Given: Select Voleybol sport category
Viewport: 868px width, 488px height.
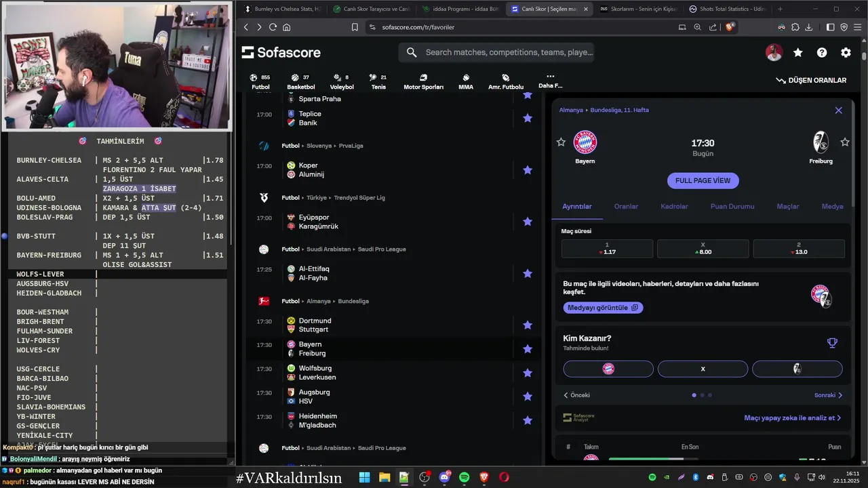Looking at the screenshot, I should (342, 82).
